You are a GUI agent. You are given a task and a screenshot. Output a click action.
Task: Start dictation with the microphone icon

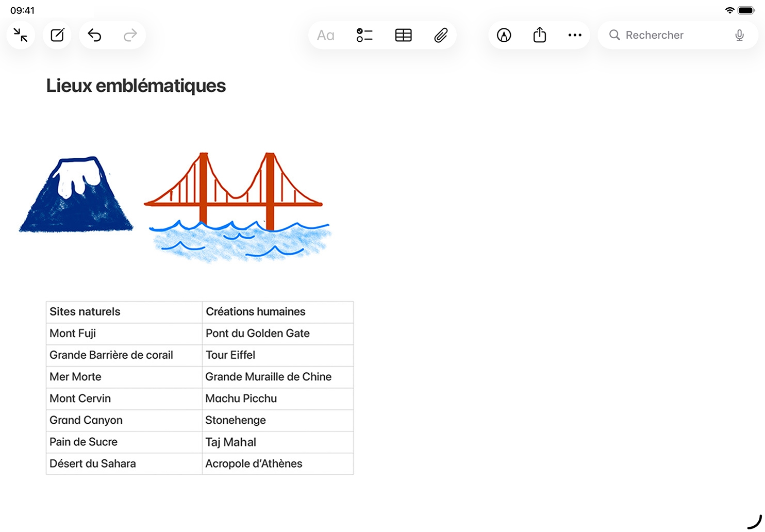coord(739,35)
